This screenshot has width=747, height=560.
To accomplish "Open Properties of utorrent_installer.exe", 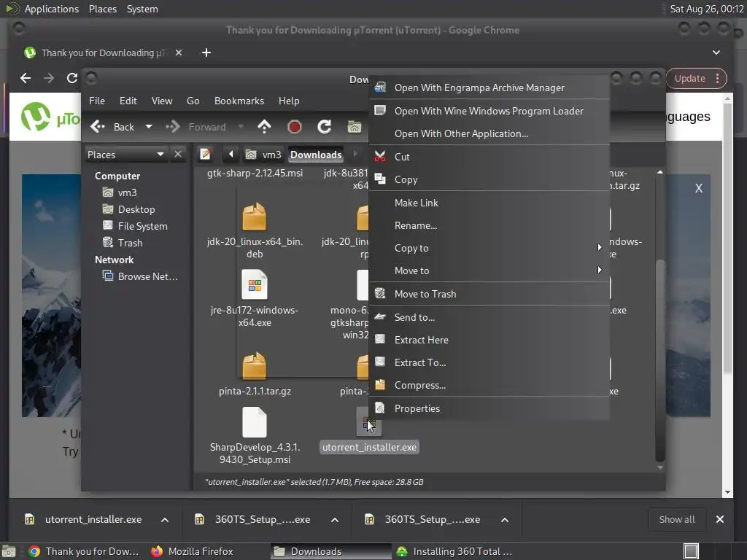I will [489, 408].
